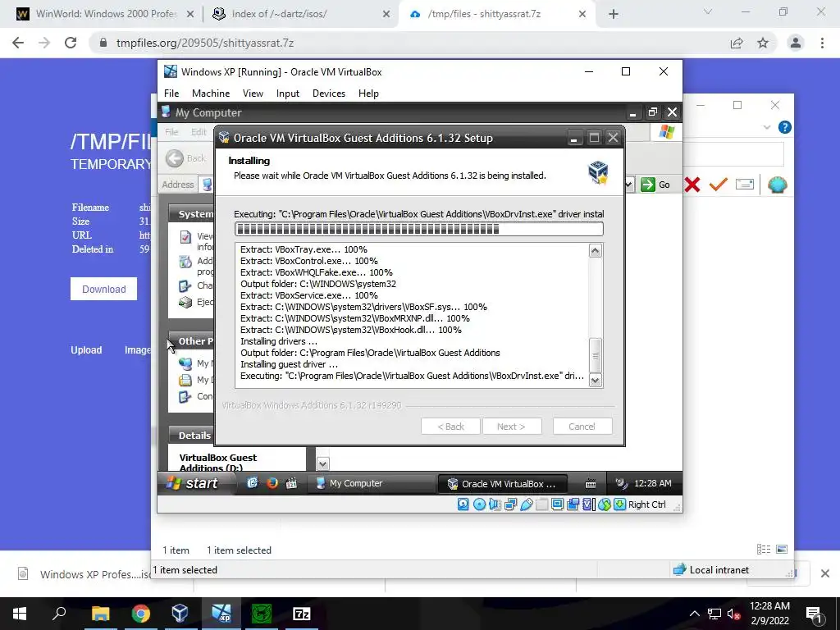This screenshot has height=630, width=840.
Task: Open a new Chrome tab
Action: coord(614,14)
